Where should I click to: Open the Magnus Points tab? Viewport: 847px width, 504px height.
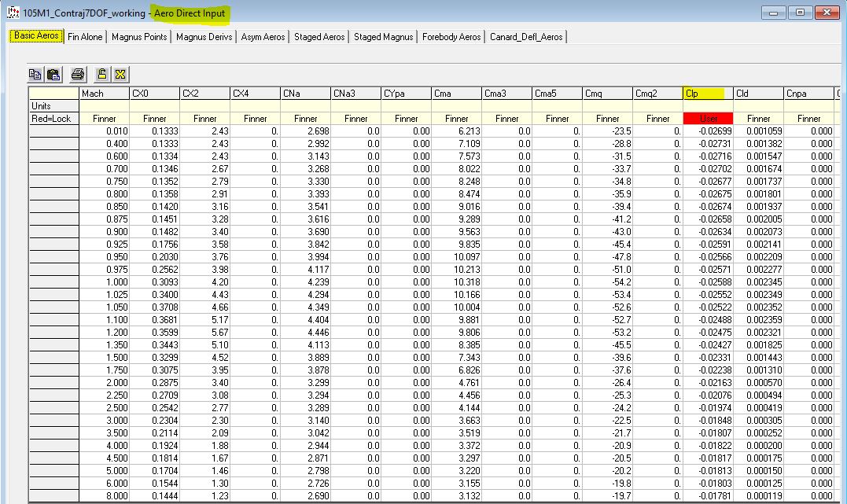pyautogui.click(x=139, y=37)
